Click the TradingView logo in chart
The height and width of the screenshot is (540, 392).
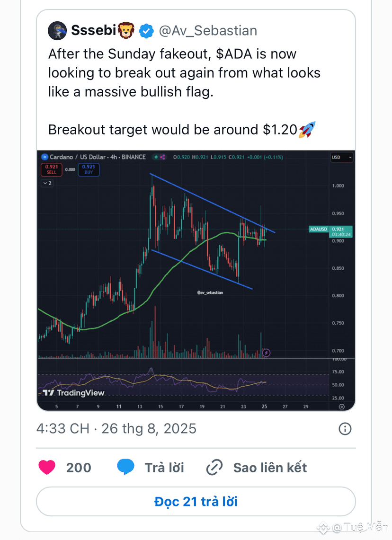(73, 393)
